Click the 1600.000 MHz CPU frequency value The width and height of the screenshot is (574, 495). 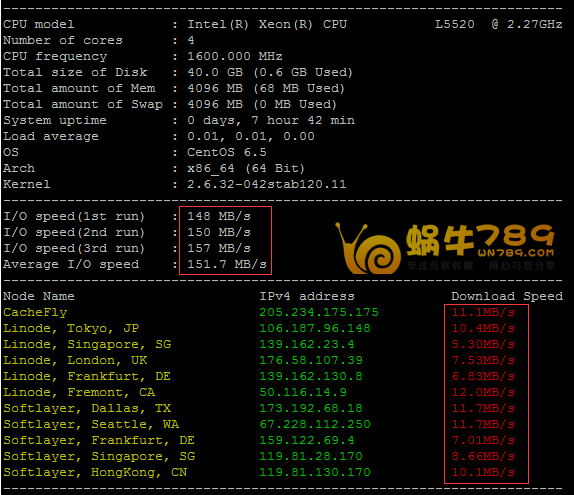(x=235, y=56)
